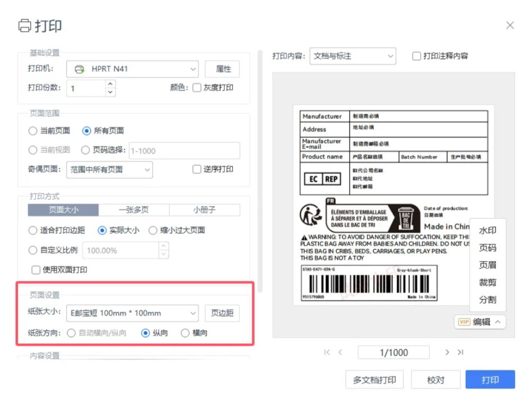Click 校对 proof button
532x405 pixels.
(x=436, y=380)
